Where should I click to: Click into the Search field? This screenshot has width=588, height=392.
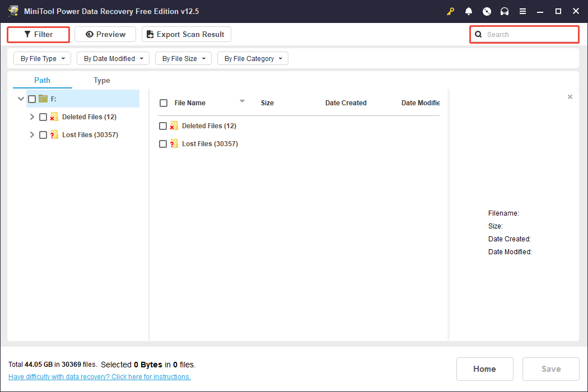[x=529, y=34]
